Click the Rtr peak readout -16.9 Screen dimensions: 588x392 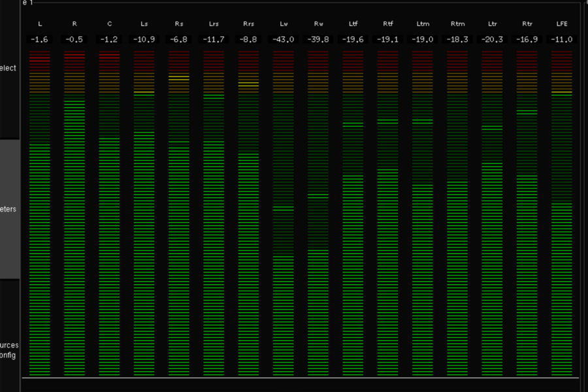click(x=527, y=40)
